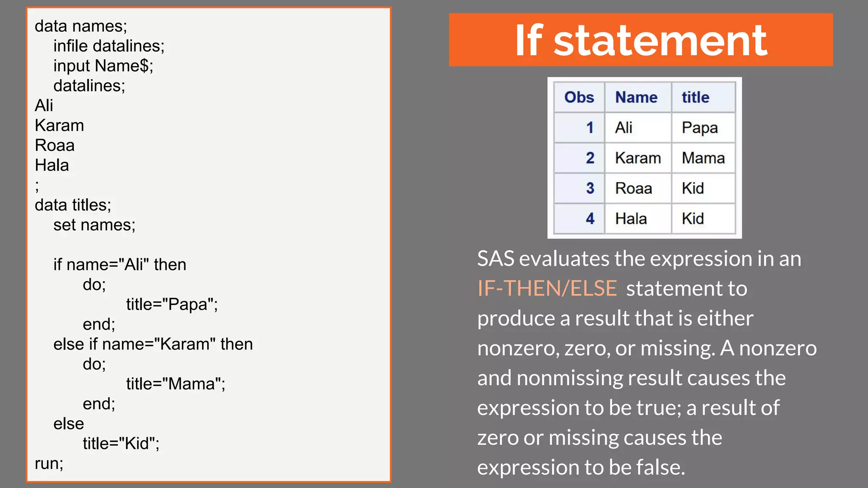Image resolution: width=868 pixels, height=488 pixels.
Task: Click the 'else if name="Karam" then' line
Action: [x=153, y=344]
